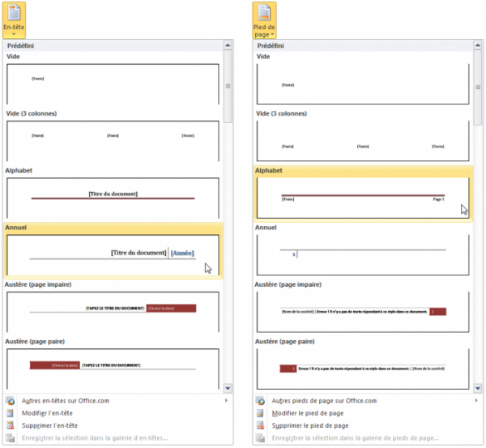Select Vide (3 colonnes) header thumbnail
Image resolution: width=486 pixels, height=448 pixels.
coord(113,141)
